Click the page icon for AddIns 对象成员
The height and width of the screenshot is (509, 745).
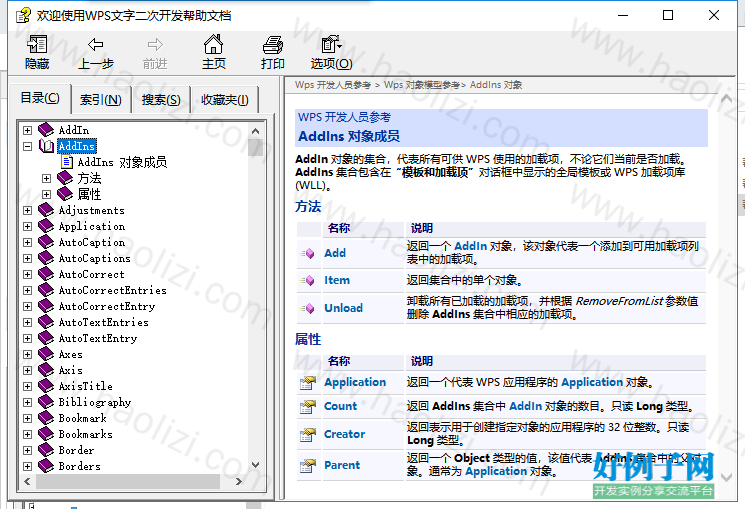point(67,162)
